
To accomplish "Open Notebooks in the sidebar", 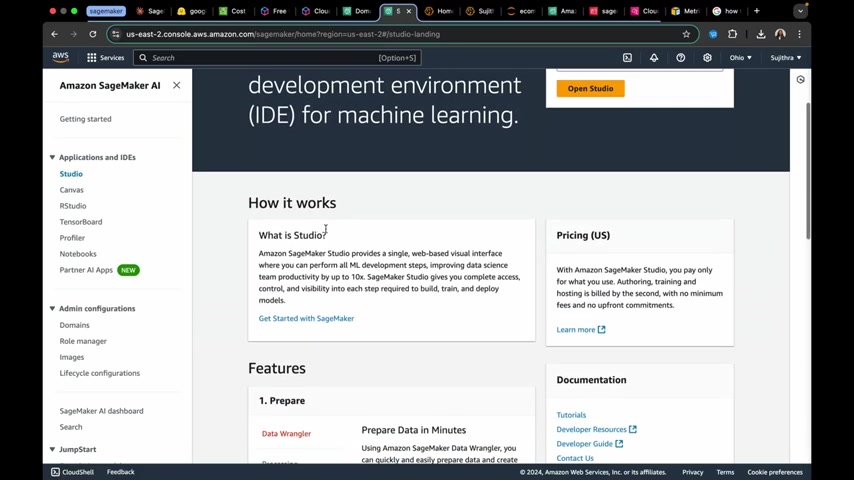I will click(x=78, y=254).
